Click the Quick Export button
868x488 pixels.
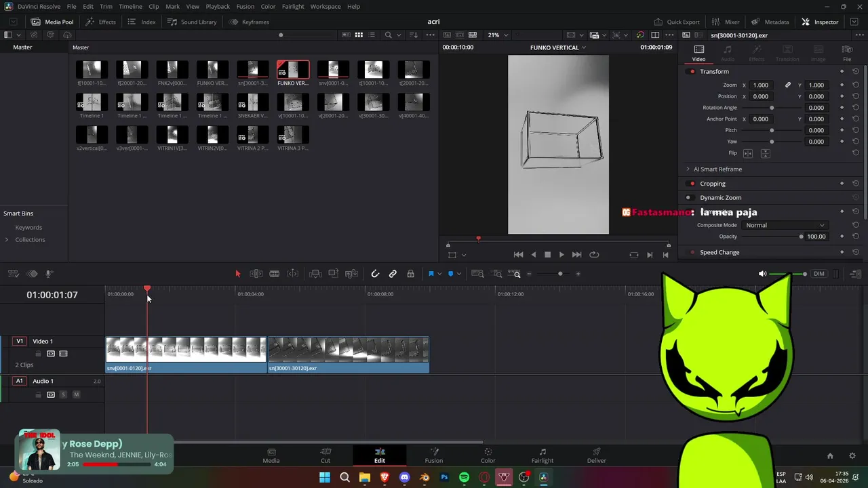pos(677,22)
